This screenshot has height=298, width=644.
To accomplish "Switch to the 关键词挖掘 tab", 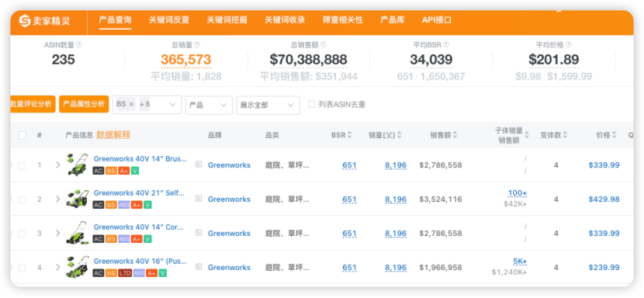I will 227,19.
